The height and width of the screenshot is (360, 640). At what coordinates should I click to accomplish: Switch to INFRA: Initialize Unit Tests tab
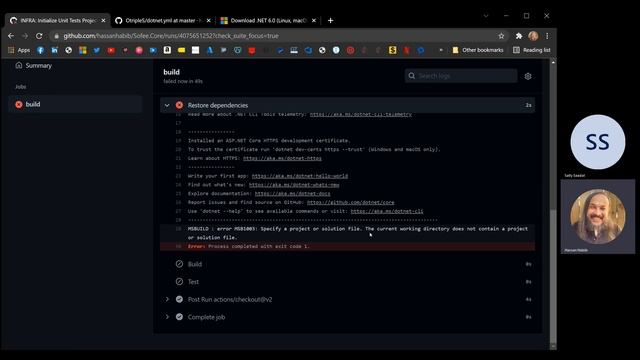tap(58, 20)
